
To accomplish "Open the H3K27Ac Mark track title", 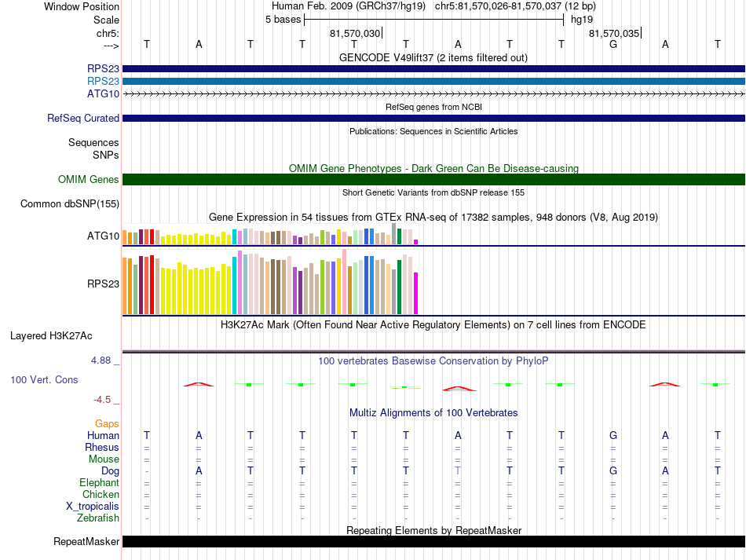I will (x=433, y=325).
